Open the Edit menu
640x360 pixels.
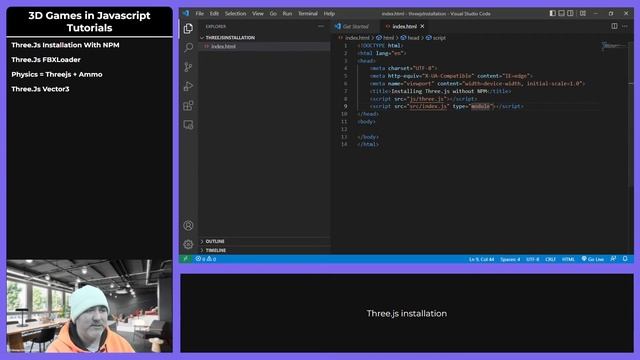214,13
